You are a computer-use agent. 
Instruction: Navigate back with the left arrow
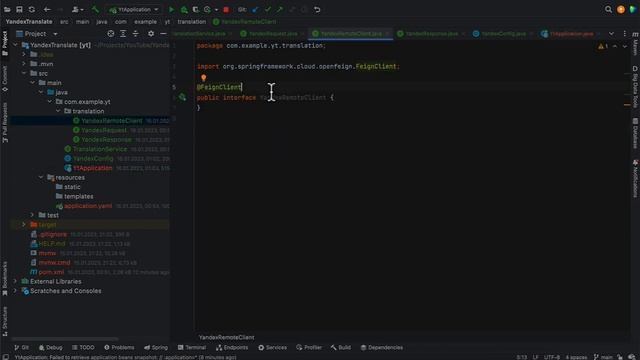(47, 9)
